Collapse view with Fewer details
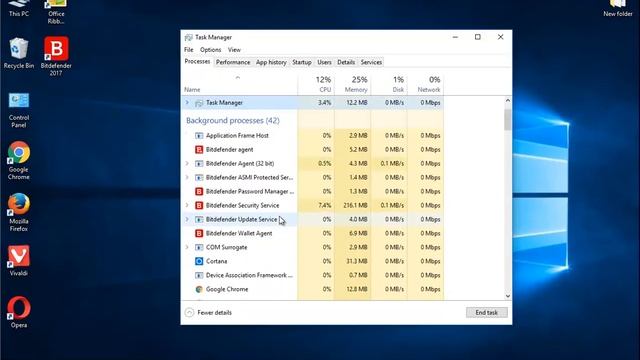This screenshot has height=360, width=640. (x=208, y=313)
